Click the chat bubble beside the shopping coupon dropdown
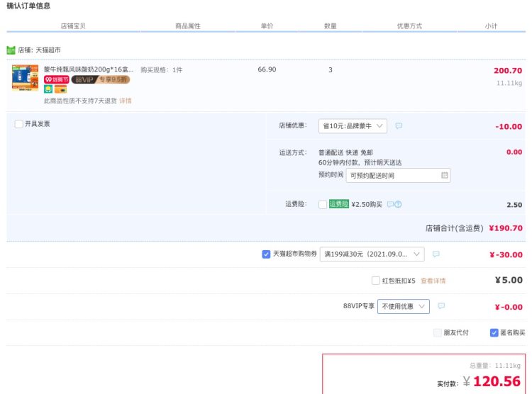The height and width of the screenshot is (394, 532). pyautogui.click(x=436, y=254)
